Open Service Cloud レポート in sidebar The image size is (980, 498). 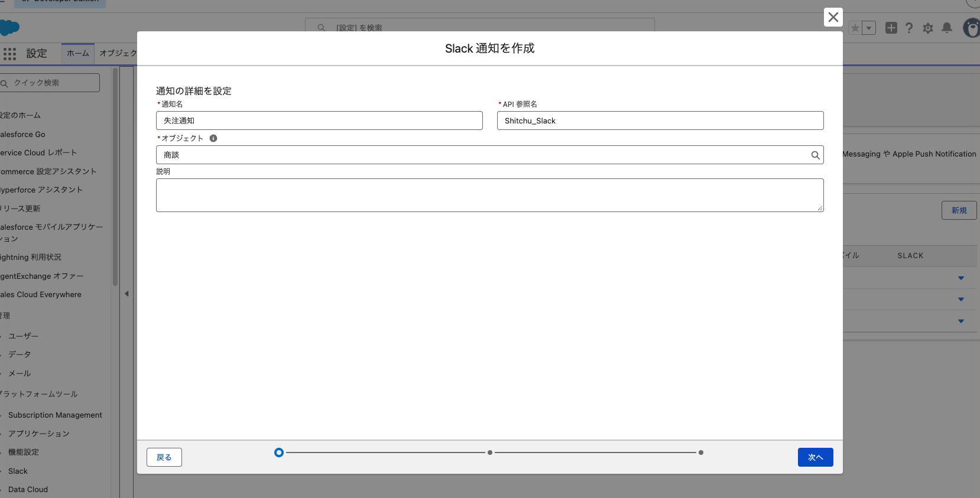pos(38,152)
